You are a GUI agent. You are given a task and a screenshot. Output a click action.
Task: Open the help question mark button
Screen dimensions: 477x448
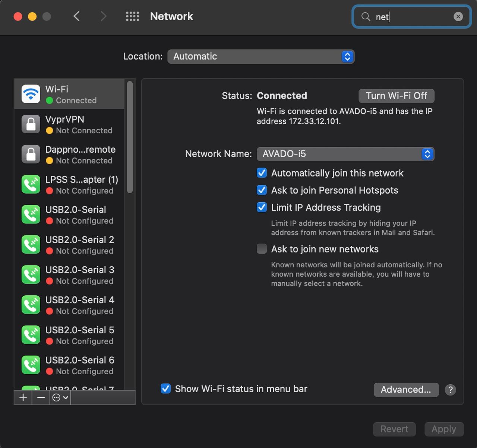pos(450,390)
